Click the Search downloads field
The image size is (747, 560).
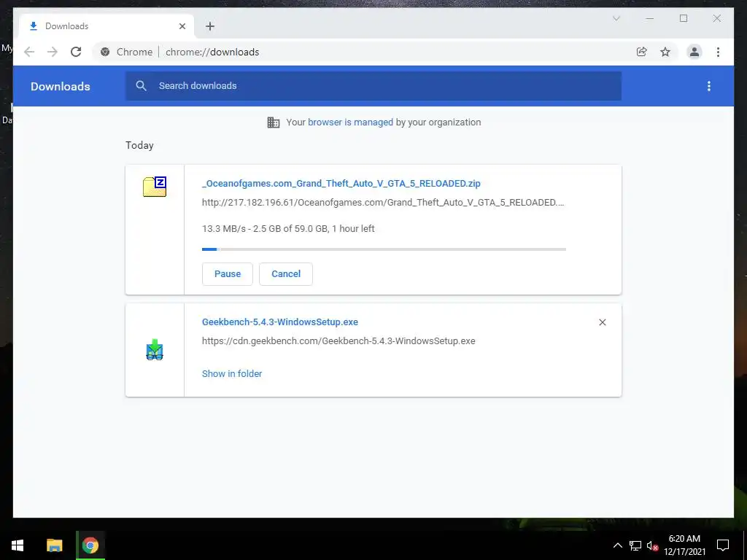pos(373,86)
